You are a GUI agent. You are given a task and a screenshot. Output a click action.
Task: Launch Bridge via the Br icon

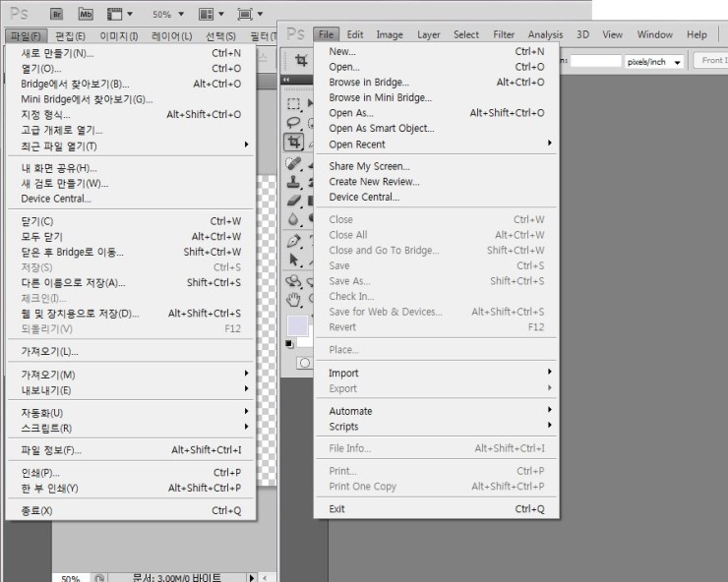click(x=57, y=14)
